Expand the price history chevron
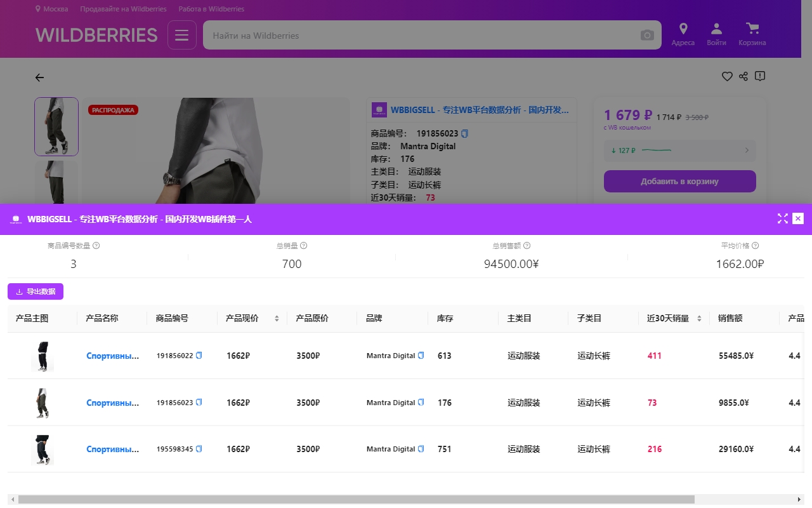 [x=747, y=150]
